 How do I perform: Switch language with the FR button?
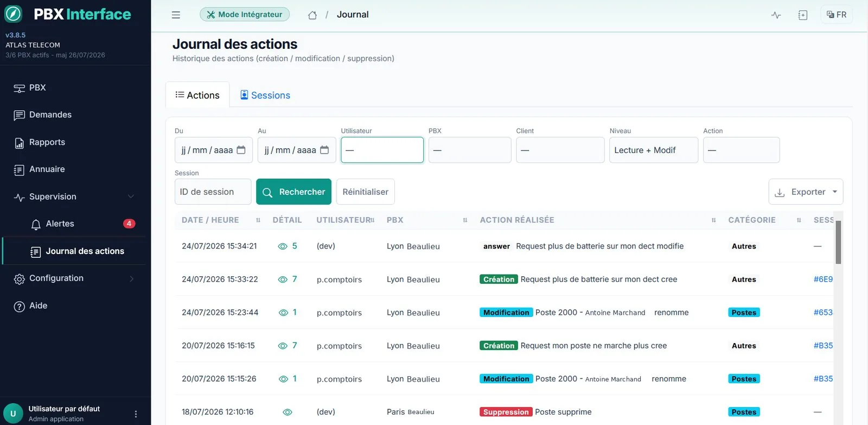point(837,15)
